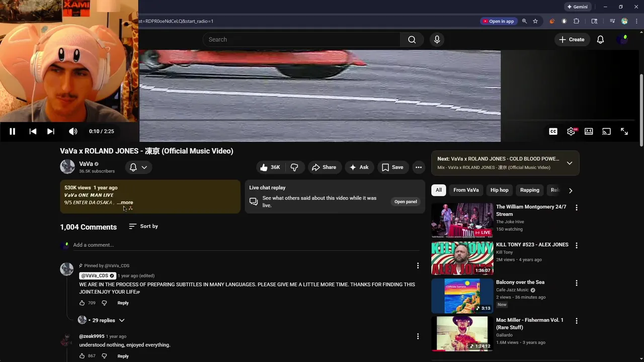The height and width of the screenshot is (362, 644).
Task: Select the All filter chip
Action: click(x=439, y=190)
